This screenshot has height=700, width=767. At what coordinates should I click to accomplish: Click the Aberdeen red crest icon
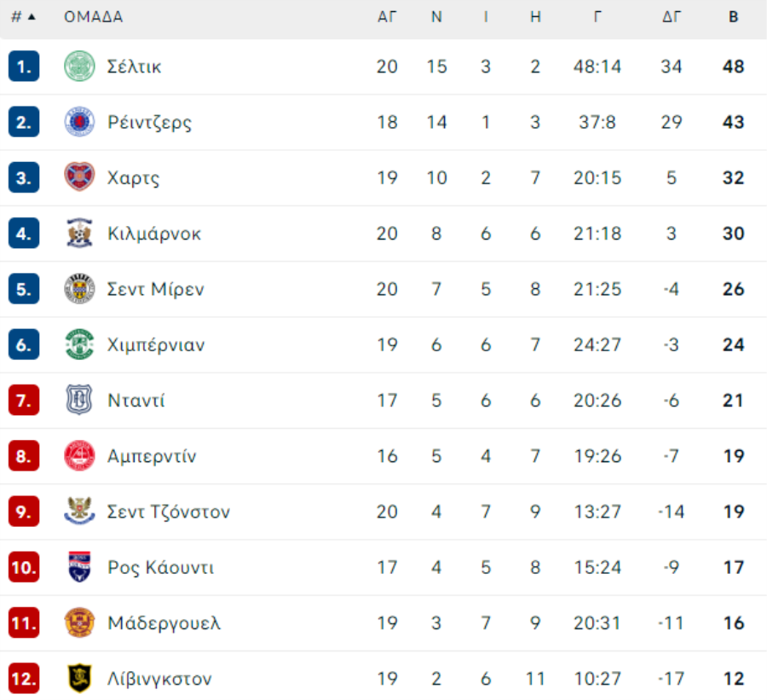(x=79, y=456)
